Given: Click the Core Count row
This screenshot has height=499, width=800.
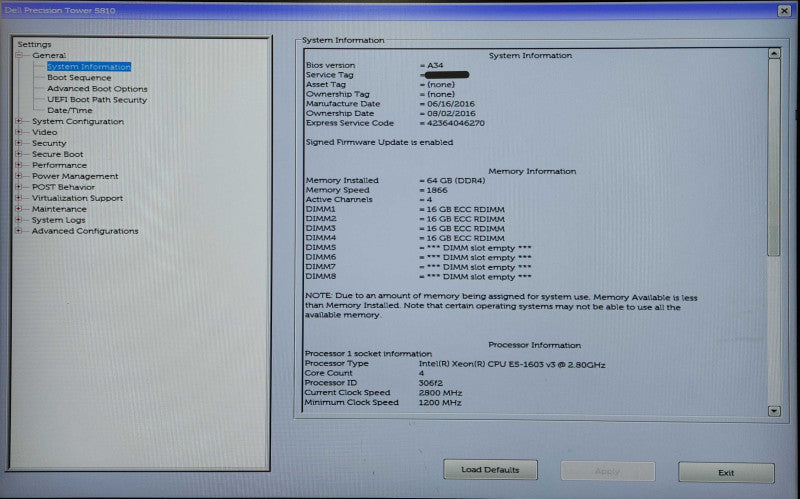Looking at the screenshot, I should [x=364, y=373].
